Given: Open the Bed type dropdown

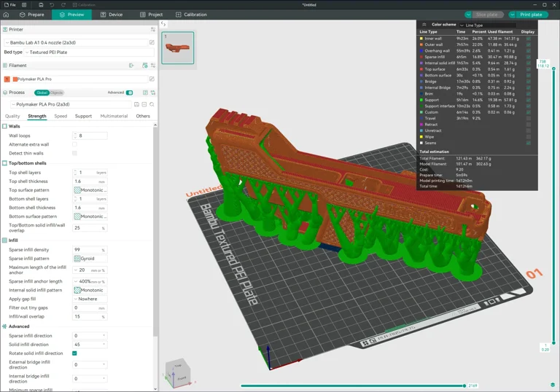Looking at the screenshot, I should [x=89, y=52].
